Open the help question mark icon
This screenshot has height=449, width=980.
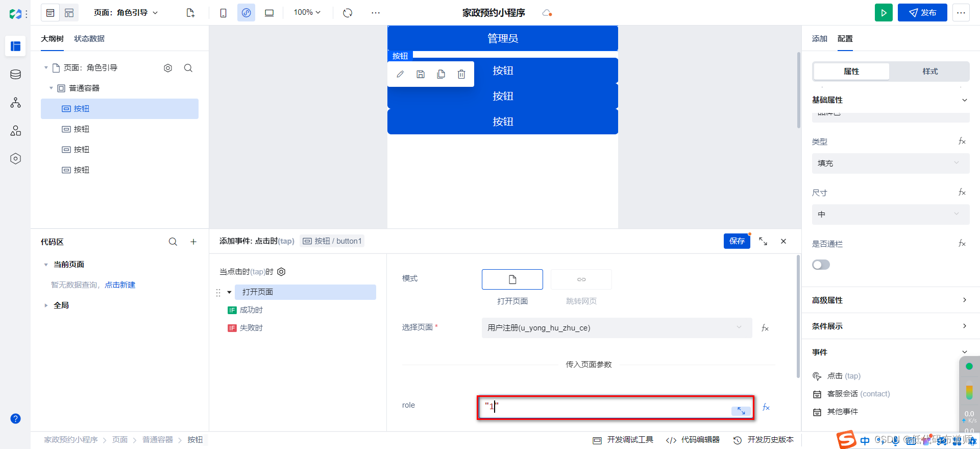pyautogui.click(x=15, y=418)
